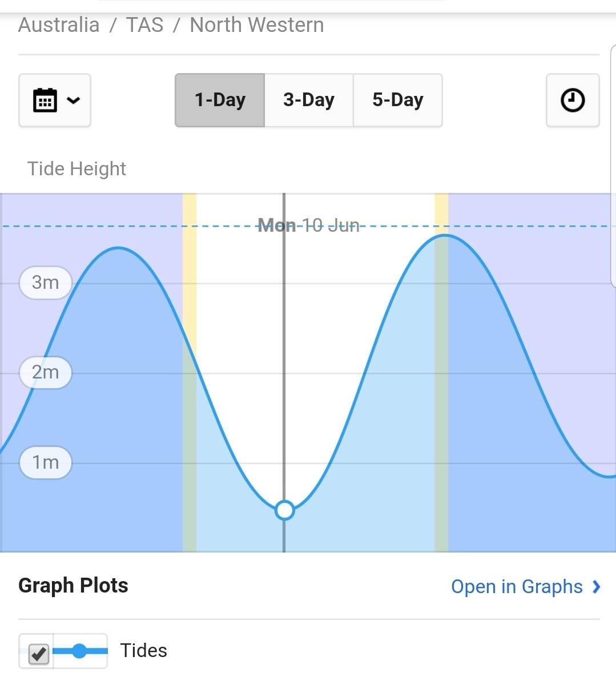Image resolution: width=616 pixels, height=681 pixels.
Task: Open the North Western breadcrumb
Action: pyautogui.click(x=256, y=25)
